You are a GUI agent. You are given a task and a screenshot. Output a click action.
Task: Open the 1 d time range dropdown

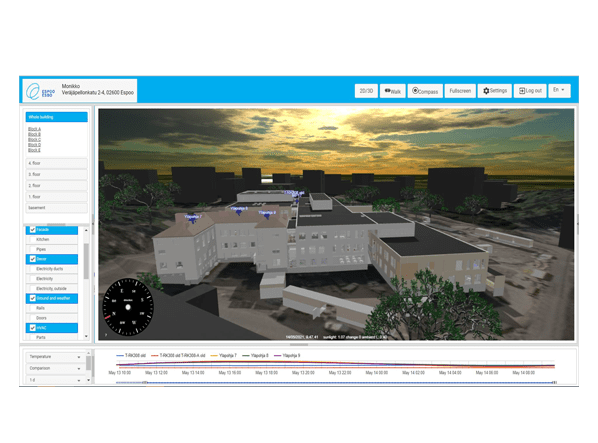[x=55, y=380]
